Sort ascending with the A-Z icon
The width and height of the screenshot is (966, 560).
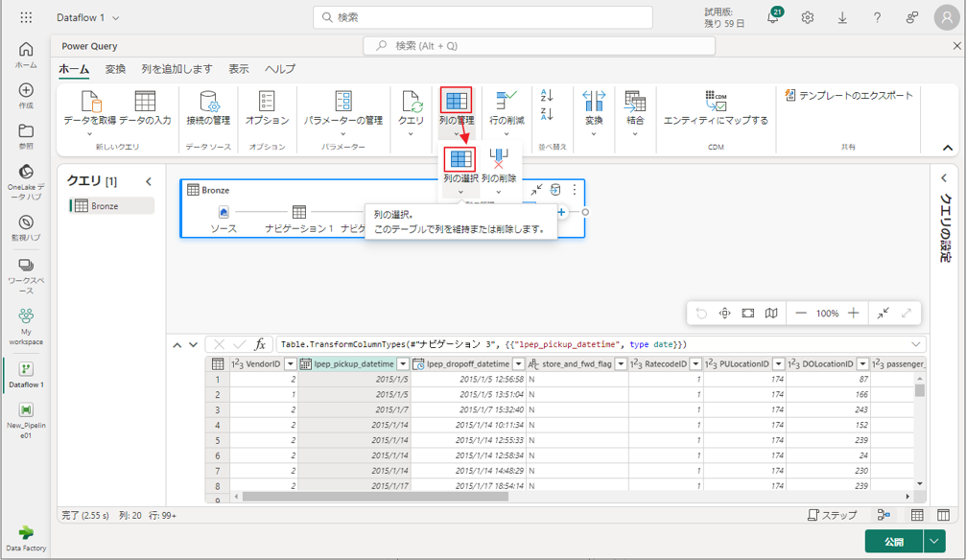tap(547, 96)
